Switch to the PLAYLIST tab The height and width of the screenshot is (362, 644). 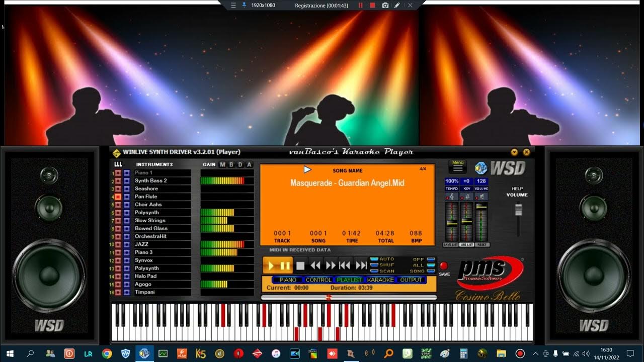(349, 280)
